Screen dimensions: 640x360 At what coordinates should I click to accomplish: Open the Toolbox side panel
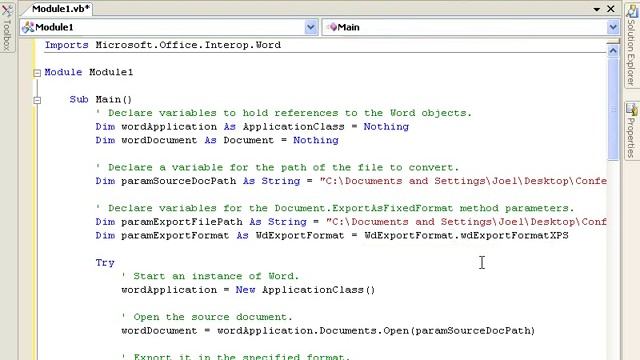[7, 27]
